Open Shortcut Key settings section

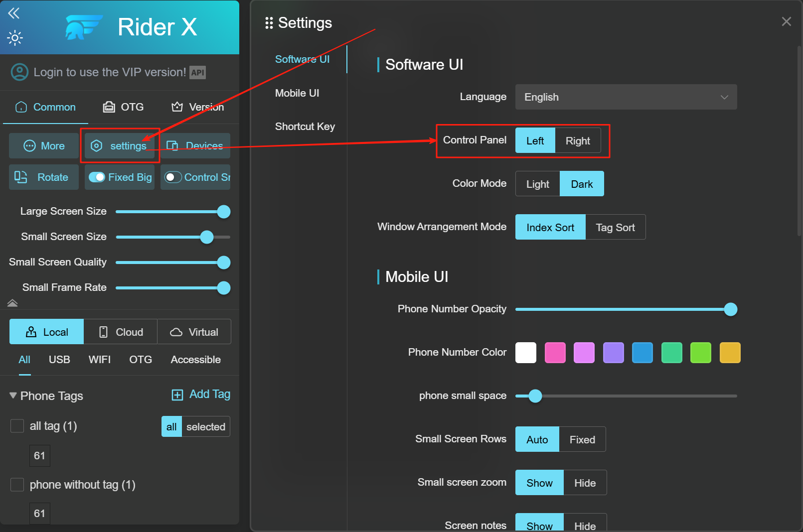tap(305, 127)
